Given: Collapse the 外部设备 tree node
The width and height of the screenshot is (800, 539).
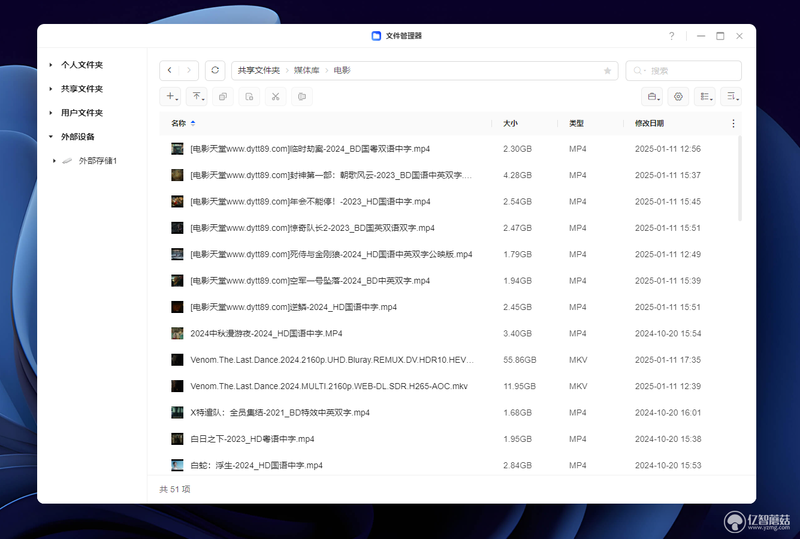Looking at the screenshot, I should [x=51, y=137].
